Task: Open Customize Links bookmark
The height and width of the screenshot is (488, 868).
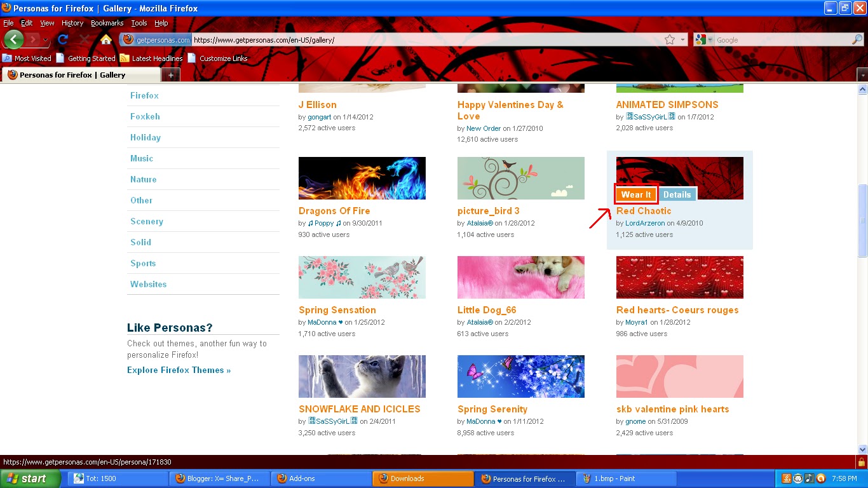Action: pyautogui.click(x=218, y=58)
